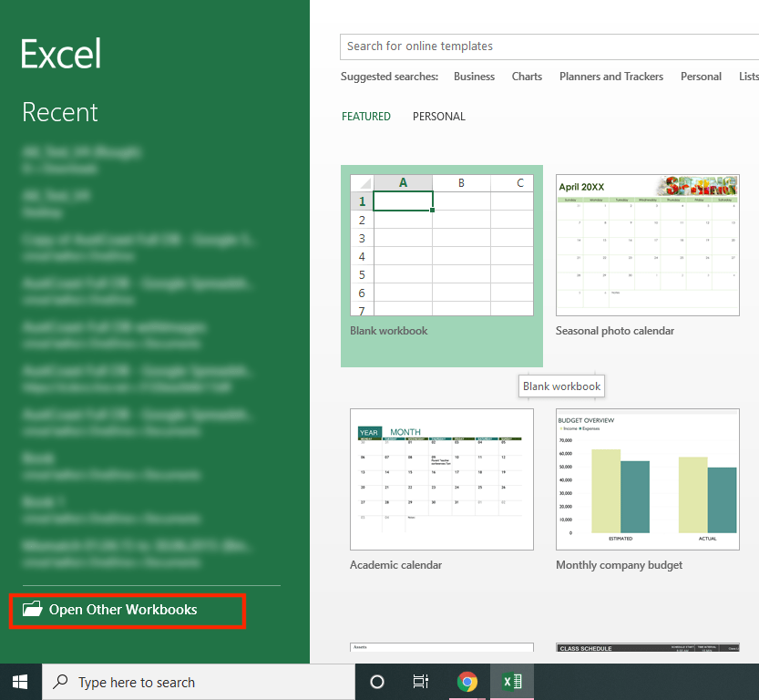759x700 pixels.
Task: Click the Business suggested search
Action: 474,77
